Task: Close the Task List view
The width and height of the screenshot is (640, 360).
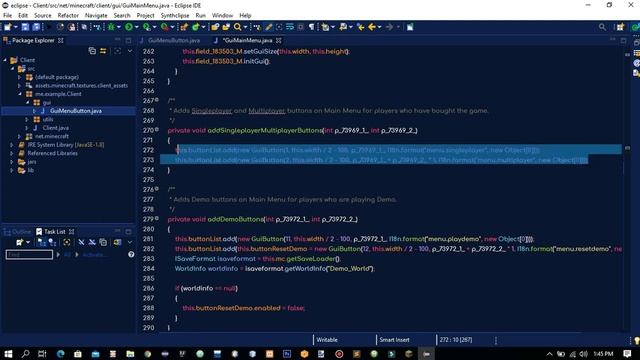Action: (71, 232)
